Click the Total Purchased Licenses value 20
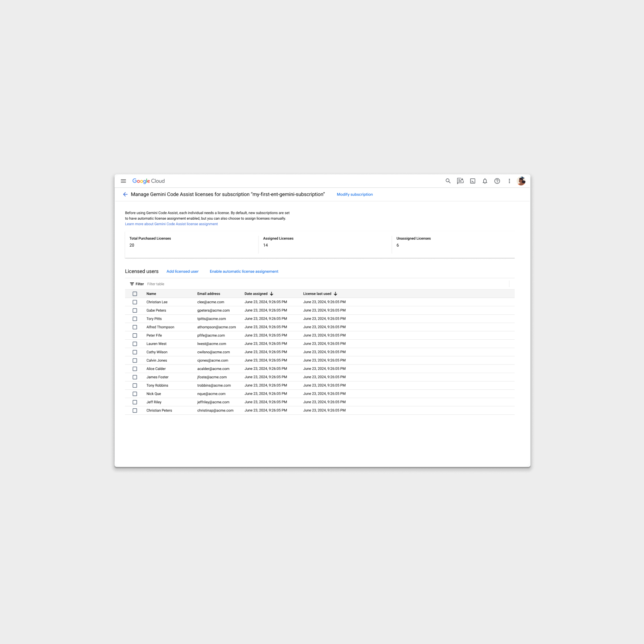This screenshot has height=644, width=644. tap(132, 245)
